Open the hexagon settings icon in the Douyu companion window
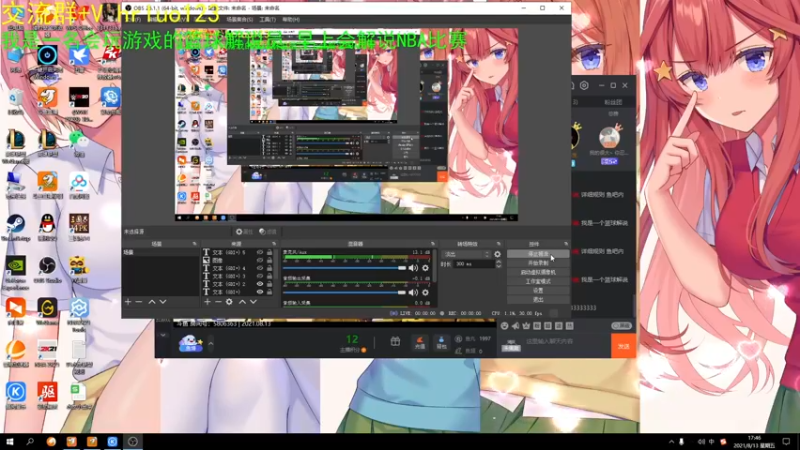 tap(585, 86)
